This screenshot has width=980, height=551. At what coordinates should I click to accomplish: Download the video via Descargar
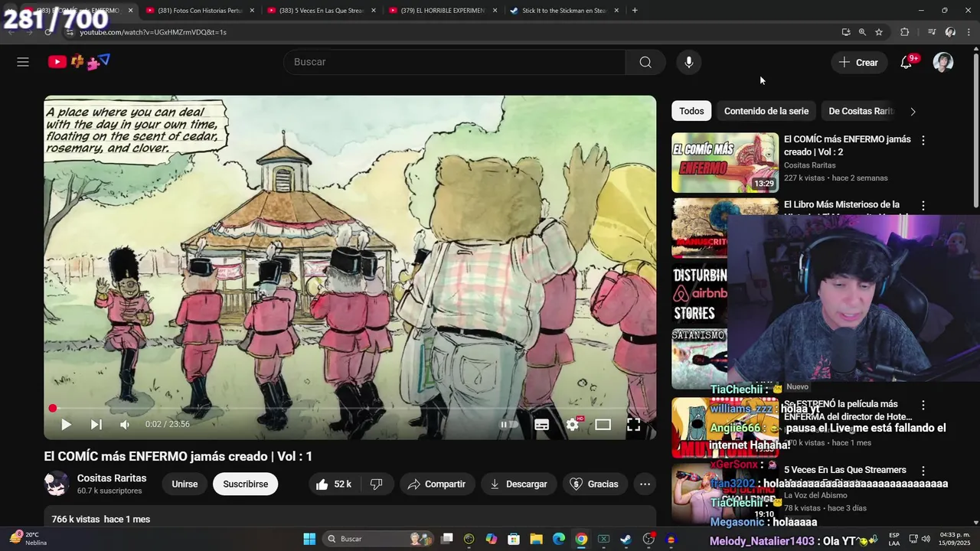click(x=519, y=484)
